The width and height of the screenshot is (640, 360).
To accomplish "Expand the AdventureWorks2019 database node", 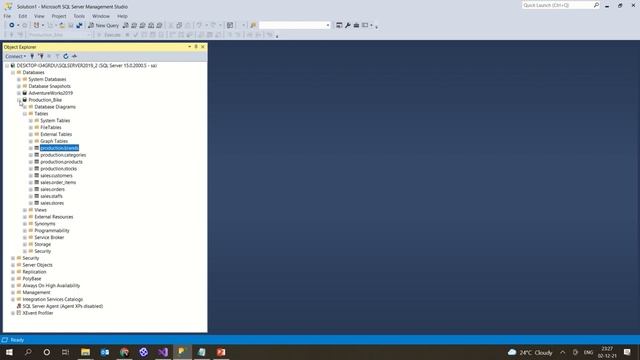I will pyautogui.click(x=19, y=93).
